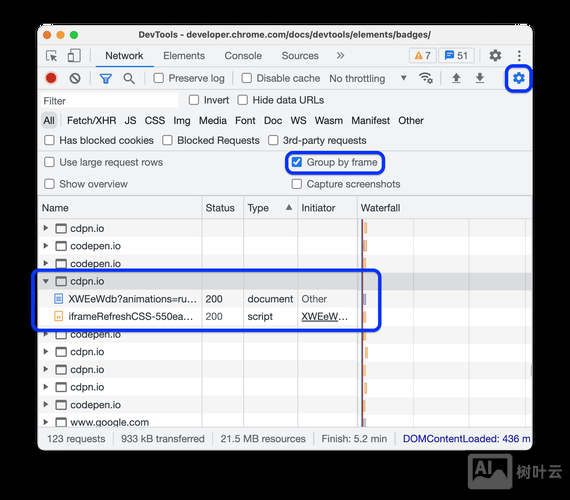Open the blue network settings gear
Image resolution: width=570 pixels, height=500 pixels.
click(x=518, y=78)
